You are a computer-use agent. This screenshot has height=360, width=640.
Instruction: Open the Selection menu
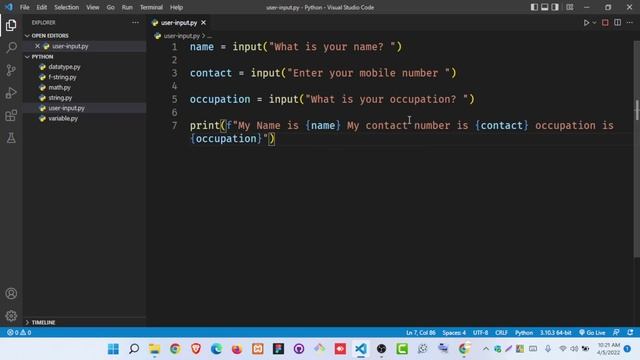click(67, 7)
